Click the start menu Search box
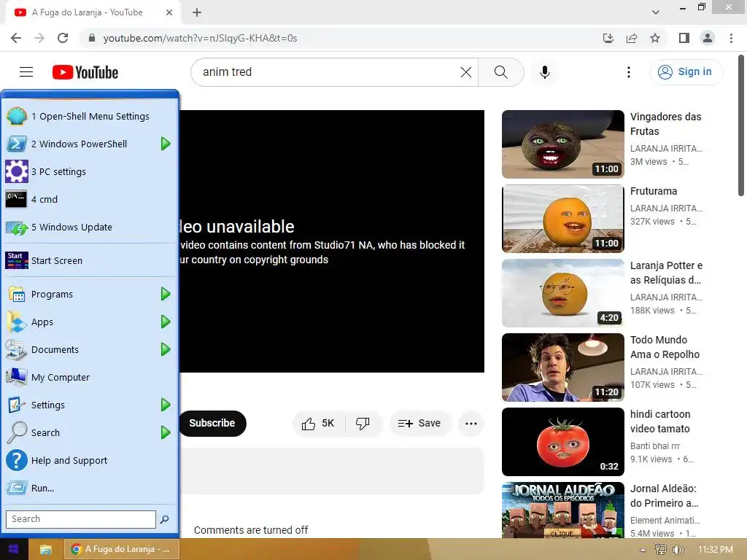Viewport: 747px width, 560px height. pos(80,519)
